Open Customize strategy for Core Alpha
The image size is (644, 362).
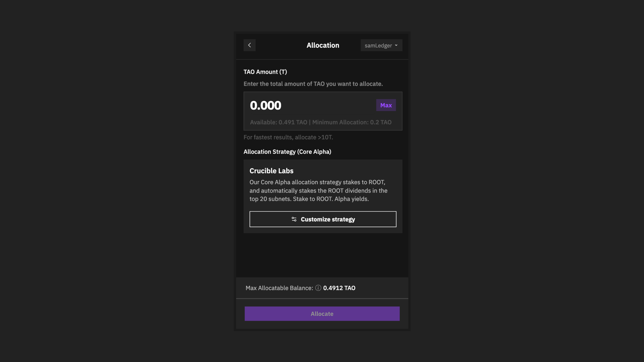click(323, 219)
